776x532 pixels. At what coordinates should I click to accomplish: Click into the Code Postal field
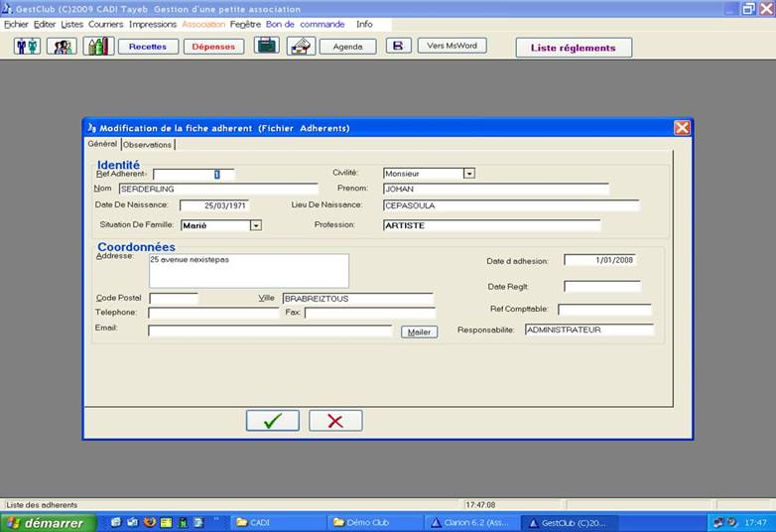(174, 299)
